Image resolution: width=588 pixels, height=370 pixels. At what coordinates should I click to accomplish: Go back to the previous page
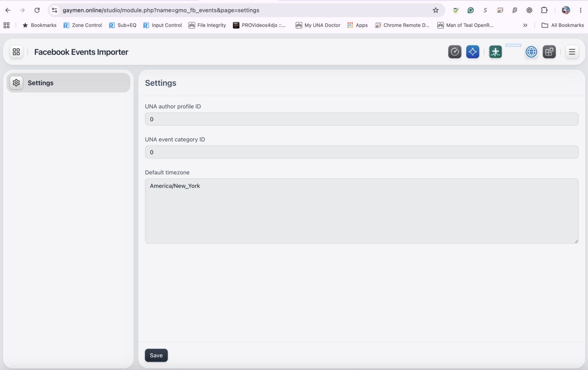click(x=8, y=10)
